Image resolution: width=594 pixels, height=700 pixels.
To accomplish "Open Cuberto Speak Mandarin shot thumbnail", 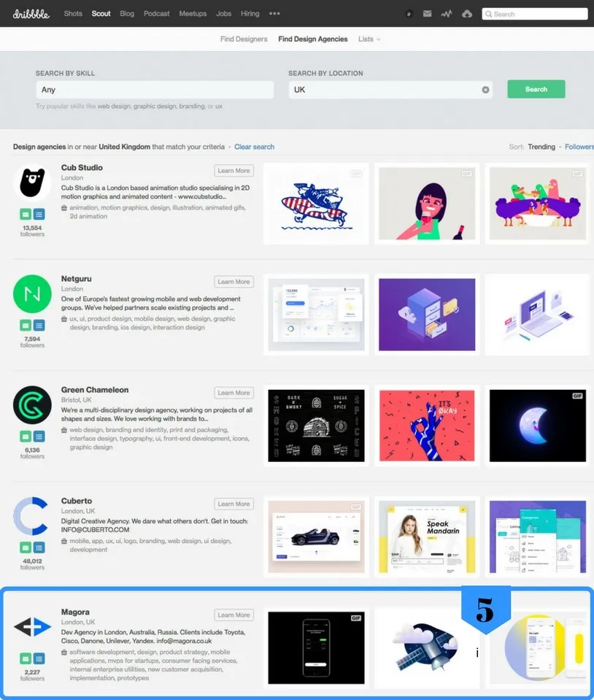I will (x=427, y=536).
